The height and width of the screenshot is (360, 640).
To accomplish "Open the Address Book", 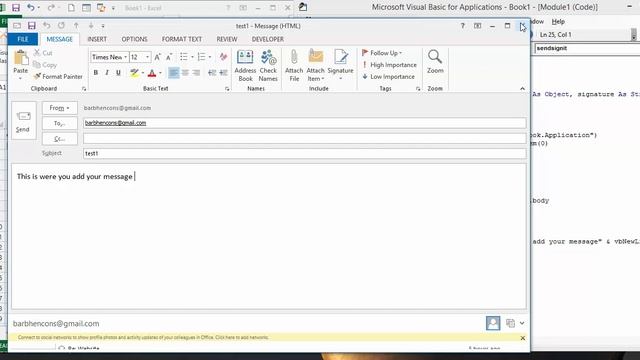I will (x=245, y=66).
